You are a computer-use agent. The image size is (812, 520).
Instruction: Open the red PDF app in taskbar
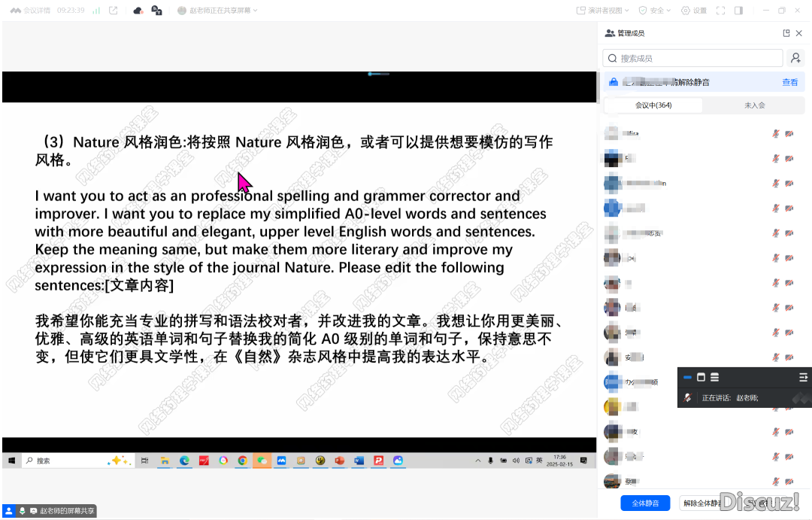coord(204,461)
